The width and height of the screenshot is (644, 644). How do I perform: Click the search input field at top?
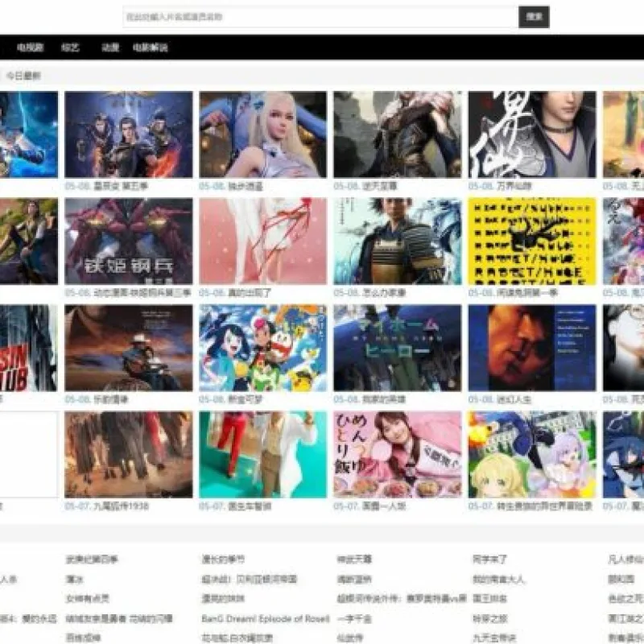pyautogui.click(x=320, y=17)
